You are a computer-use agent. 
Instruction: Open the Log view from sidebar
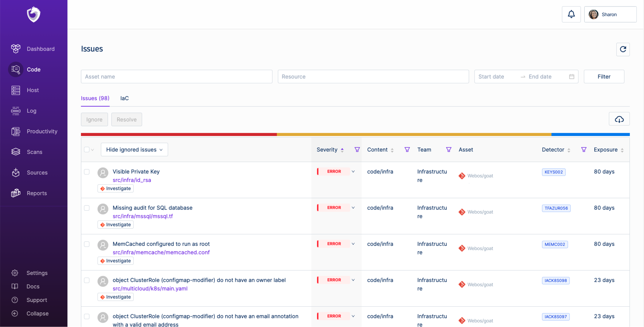tap(32, 111)
